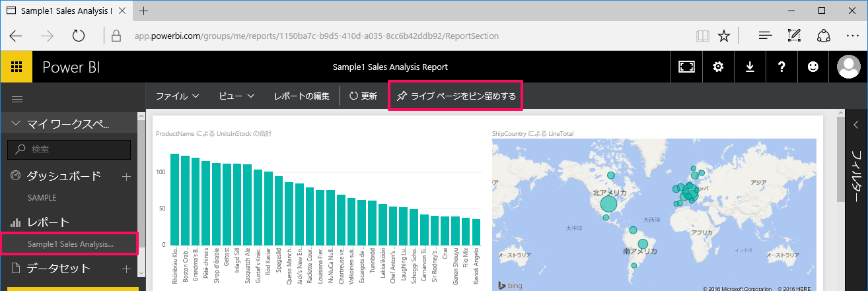Click ライブ ページをピン留めする button
The height and width of the screenshot is (291, 868).
point(456,96)
